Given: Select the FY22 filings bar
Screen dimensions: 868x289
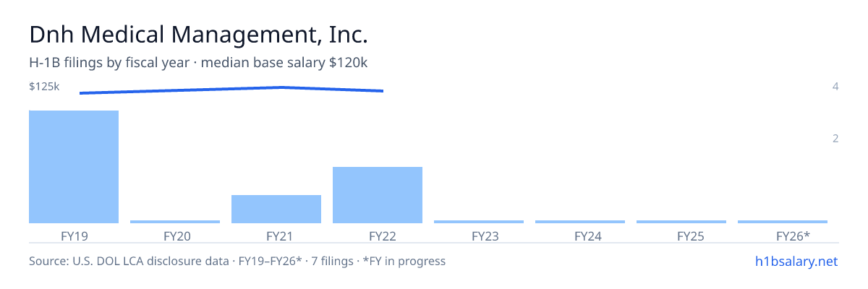Looking at the screenshot, I should (x=378, y=195).
